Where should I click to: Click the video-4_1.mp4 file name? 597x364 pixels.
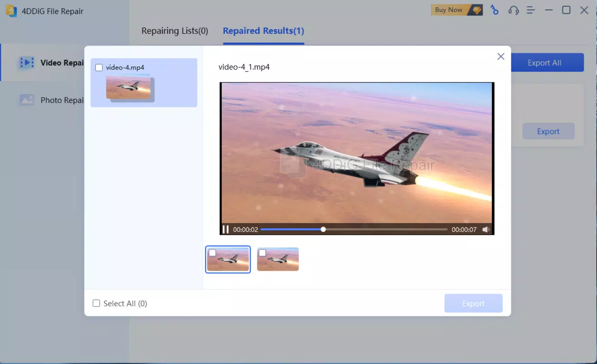click(x=244, y=67)
